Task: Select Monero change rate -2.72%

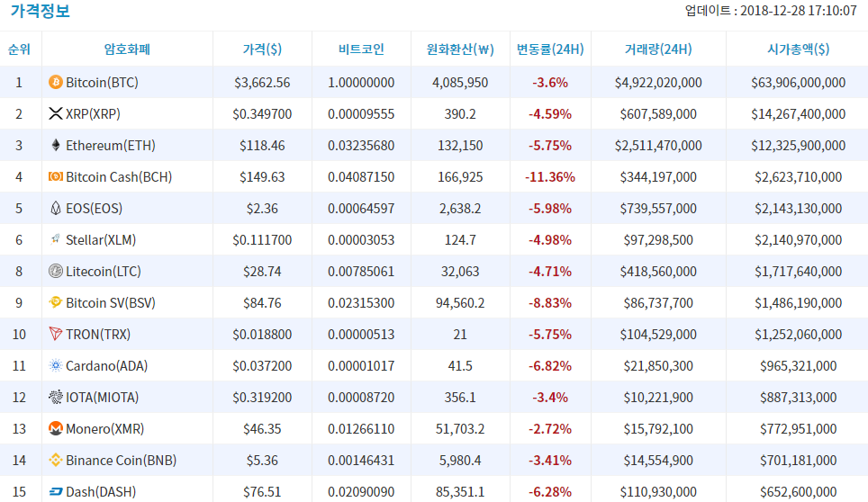Action: tap(550, 429)
